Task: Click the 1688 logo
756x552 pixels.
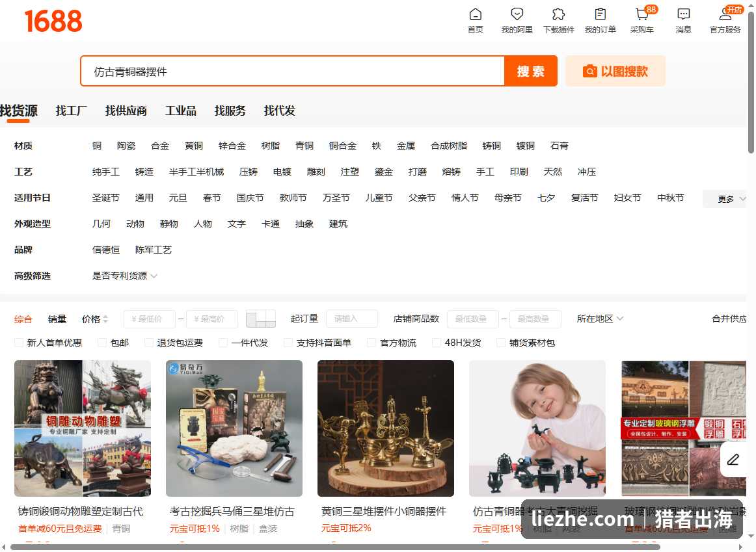Action: click(53, 21)
